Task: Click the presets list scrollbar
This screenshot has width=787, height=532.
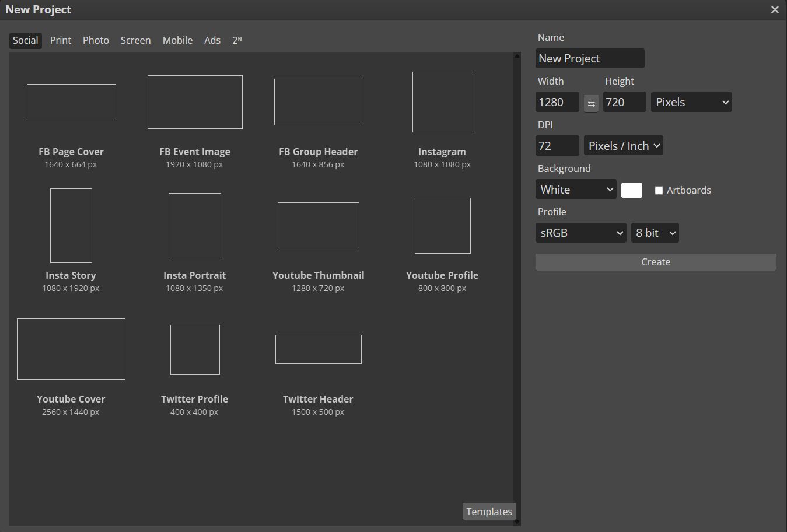Action: coord(517,289)
